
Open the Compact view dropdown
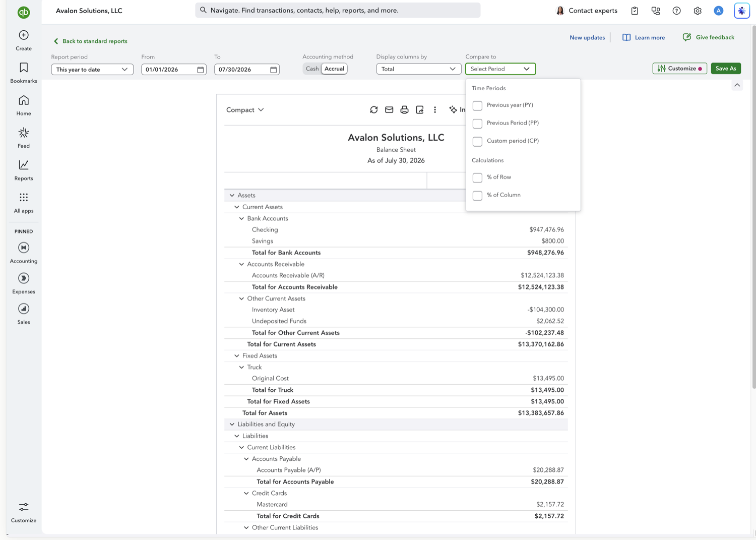[x=245, y=110]
